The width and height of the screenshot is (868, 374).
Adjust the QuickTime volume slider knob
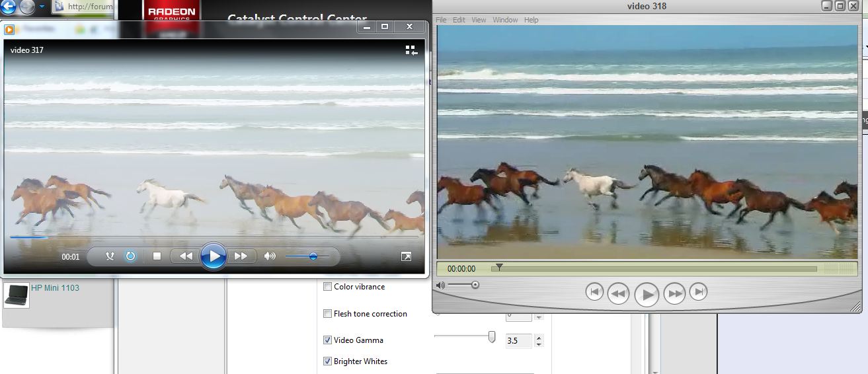coord(475,285)
